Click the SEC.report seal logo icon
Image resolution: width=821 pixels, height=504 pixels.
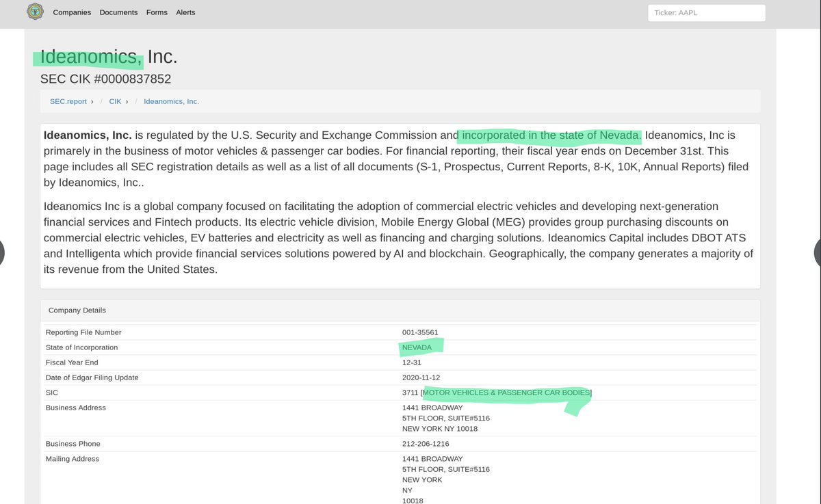pos(34,12)
